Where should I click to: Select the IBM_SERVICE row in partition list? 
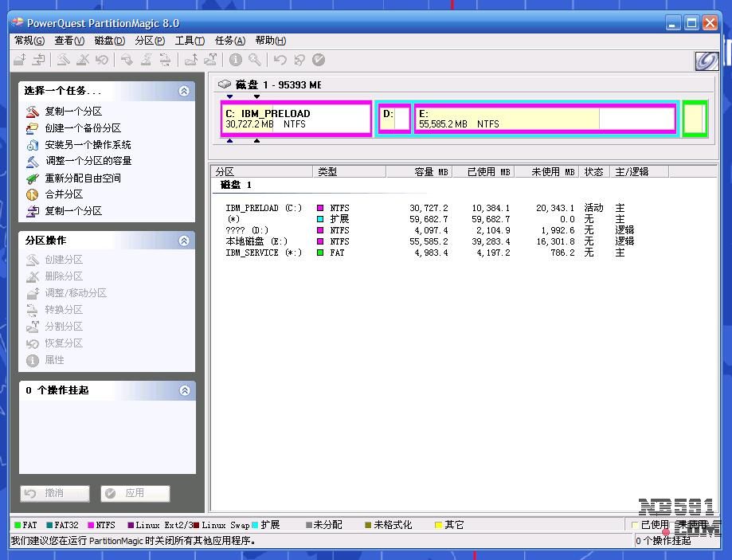pyautogui.click(x=263, y=253)
